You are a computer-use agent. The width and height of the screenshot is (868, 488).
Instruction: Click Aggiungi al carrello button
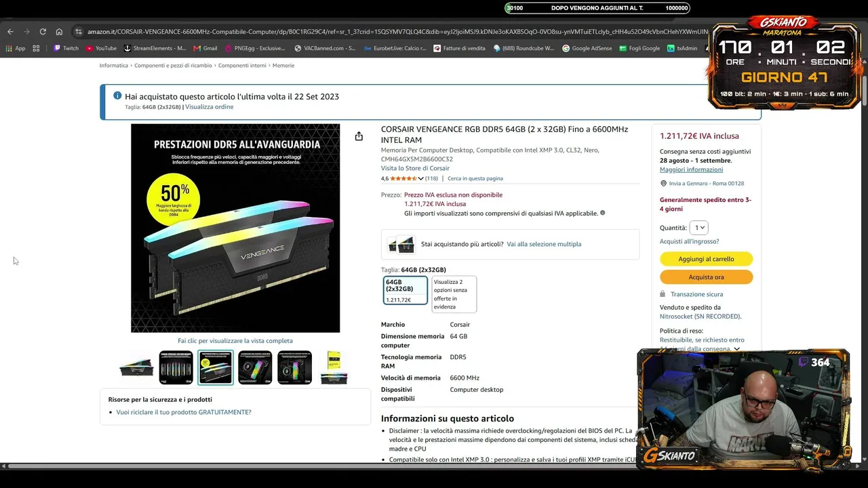click(706, 259)
